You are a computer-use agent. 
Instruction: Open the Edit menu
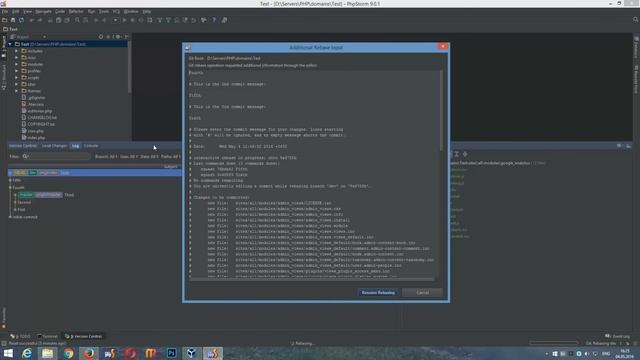coord(16,11)
